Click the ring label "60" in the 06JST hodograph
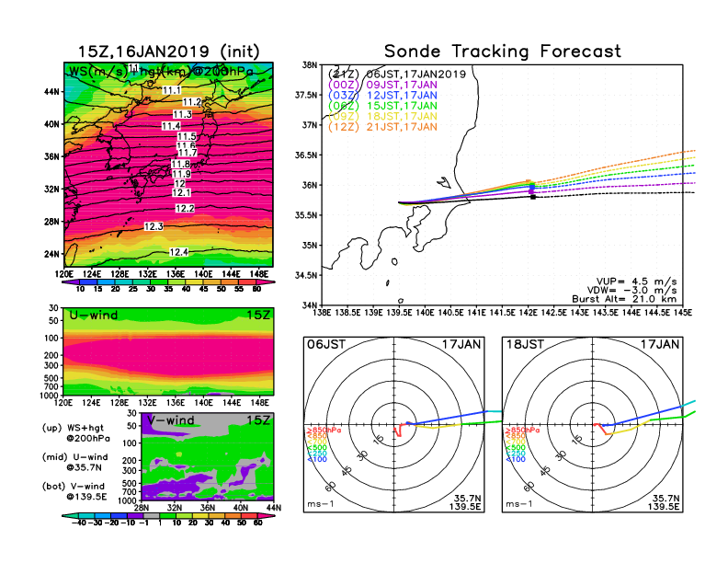 click(330, 487)
